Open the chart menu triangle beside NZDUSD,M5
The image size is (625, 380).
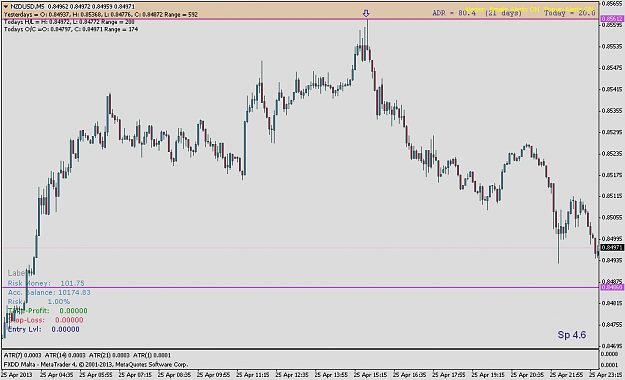point(6,6)
